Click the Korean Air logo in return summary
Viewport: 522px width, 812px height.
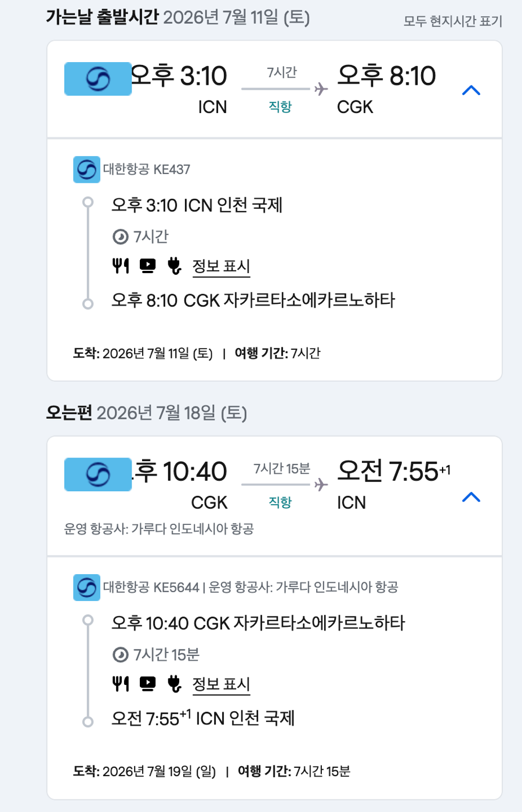[97, 474]
